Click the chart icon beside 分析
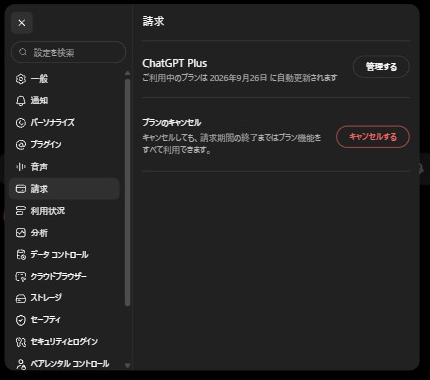The width and height of the screenshot is (430, 380). 21,233
